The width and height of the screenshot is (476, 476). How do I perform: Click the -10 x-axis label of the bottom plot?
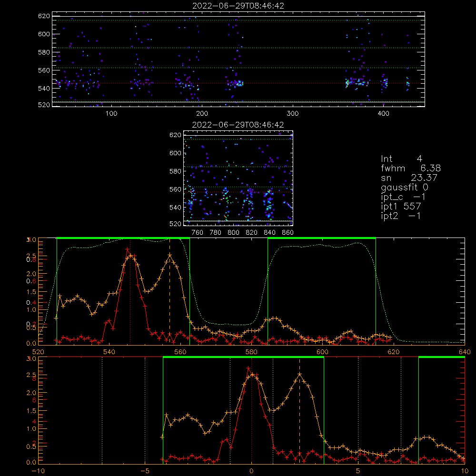pyautogui.click(x=38, y=471)
